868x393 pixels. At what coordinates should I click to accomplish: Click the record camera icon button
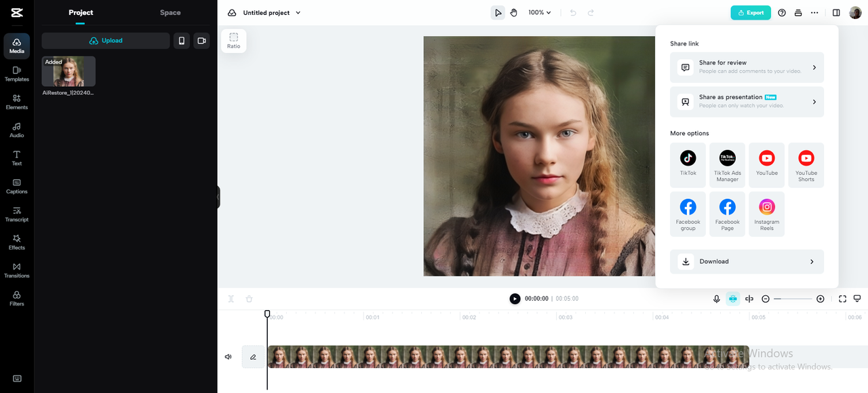tap(201, 41)
